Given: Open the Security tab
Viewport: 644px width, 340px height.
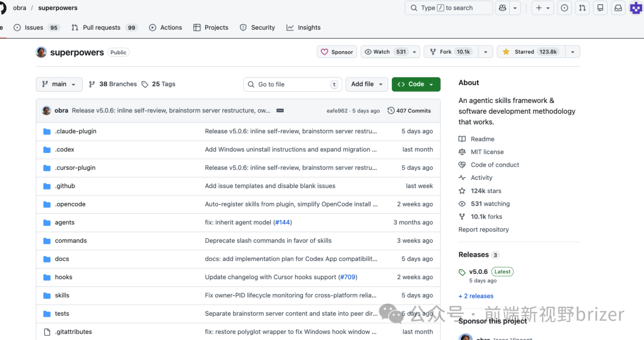Looking at the screenshot, I should click(258, 27).
